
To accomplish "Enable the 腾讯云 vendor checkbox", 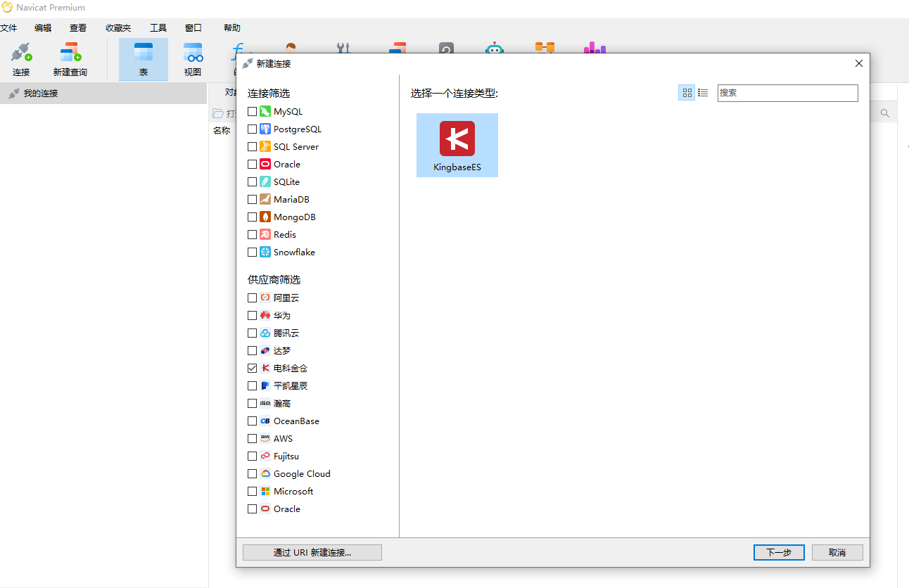I will (x=252, y=333).
